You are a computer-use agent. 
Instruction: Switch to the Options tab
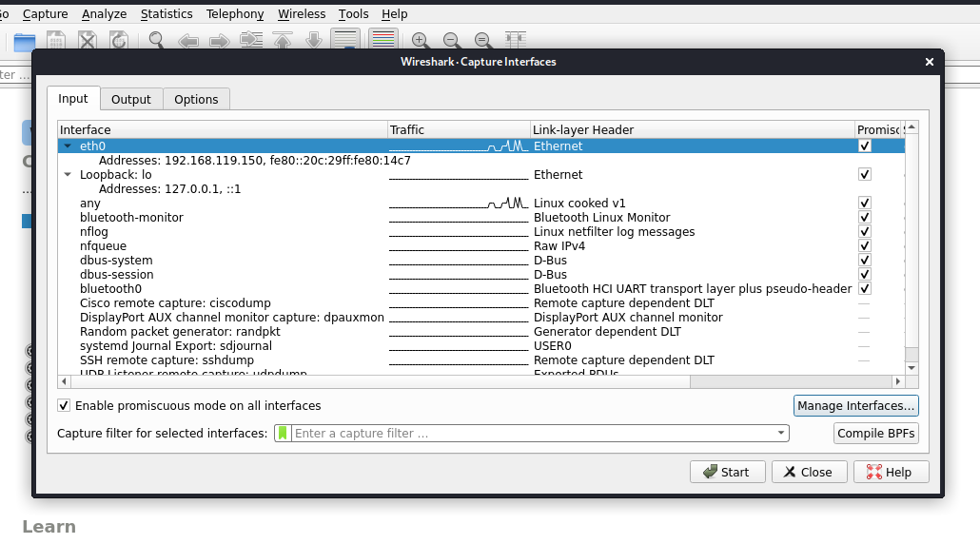tap(196, 99)
